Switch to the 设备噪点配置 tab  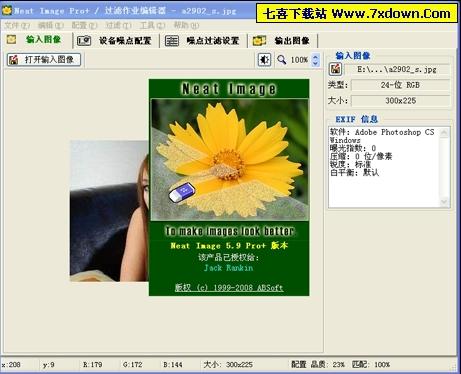click(x=115, y=41)
